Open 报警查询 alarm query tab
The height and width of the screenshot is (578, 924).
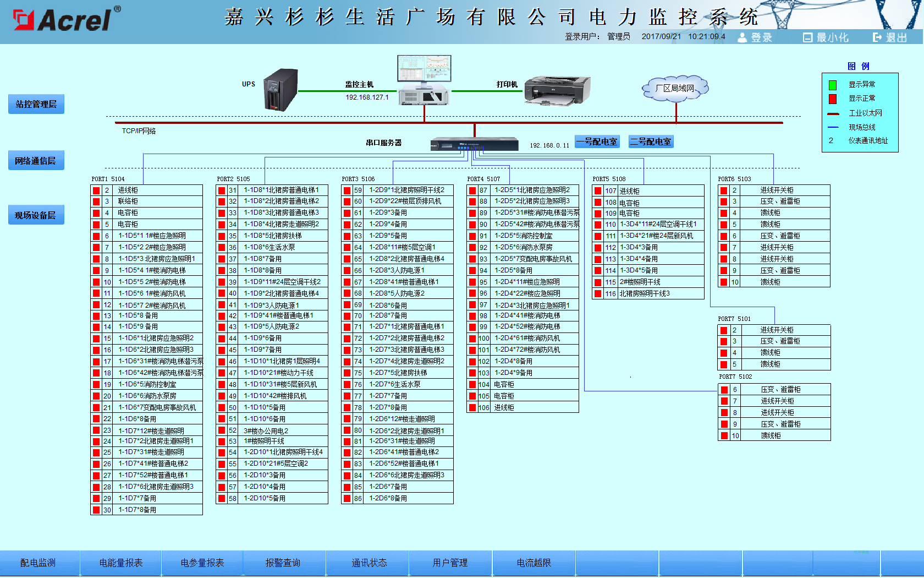[x=283, y=563]
